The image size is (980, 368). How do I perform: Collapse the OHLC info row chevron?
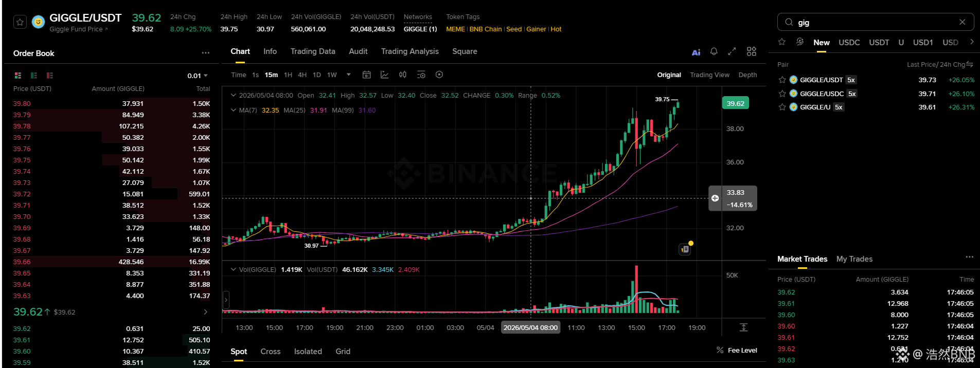(x=233, y=95)
